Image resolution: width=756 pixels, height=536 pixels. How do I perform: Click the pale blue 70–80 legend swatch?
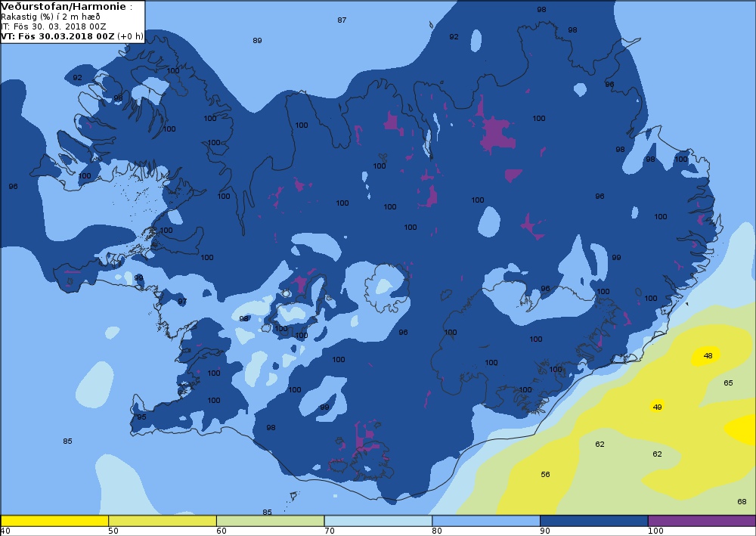tap(378, 521)
